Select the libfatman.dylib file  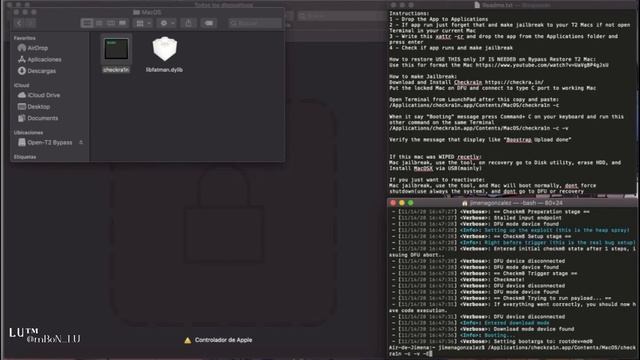coord(164,54)
